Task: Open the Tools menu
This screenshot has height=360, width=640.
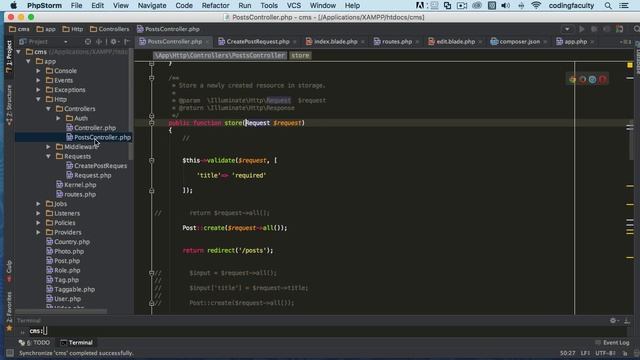Action: (269, 6)
